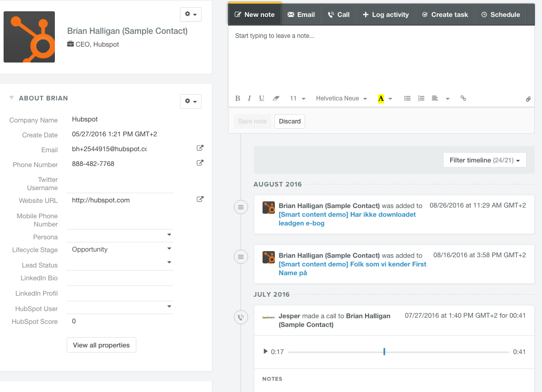Attach a file with paperclip icon

click(x=528, y=99)
